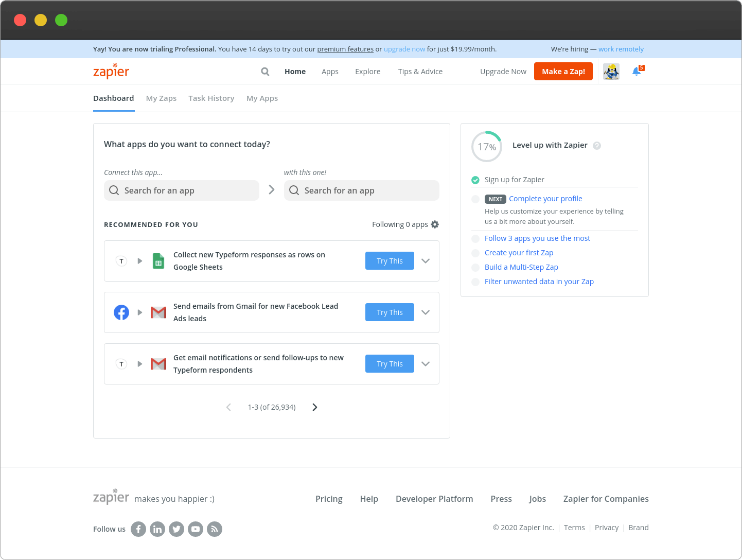
Task: Expand the Typeform to Google Sheets recommendation
Action: point(426,261)
